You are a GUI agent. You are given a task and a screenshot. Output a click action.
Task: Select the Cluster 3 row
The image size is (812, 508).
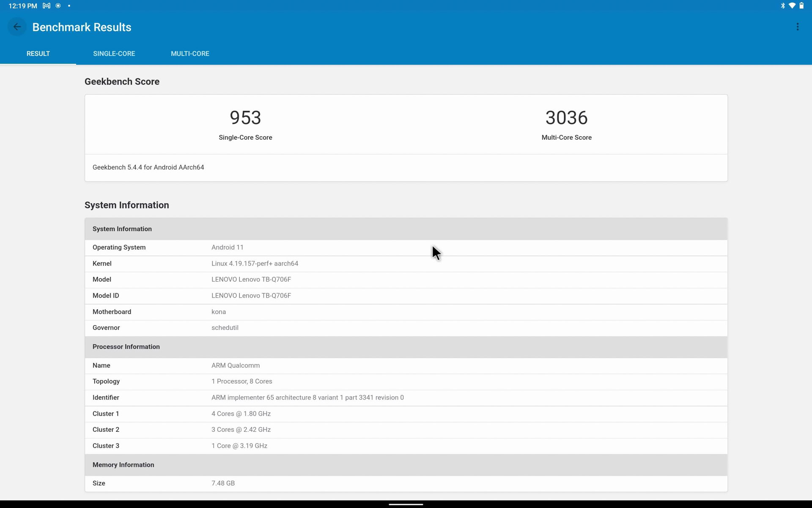406,446
